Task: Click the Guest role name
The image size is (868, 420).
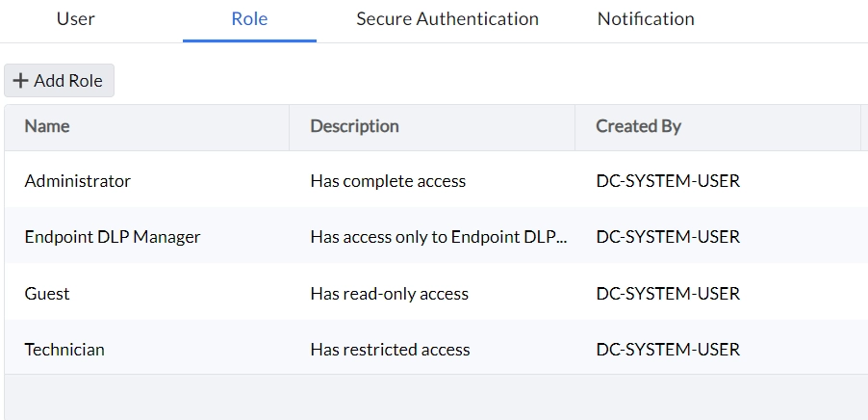Action: coord(47,293)
